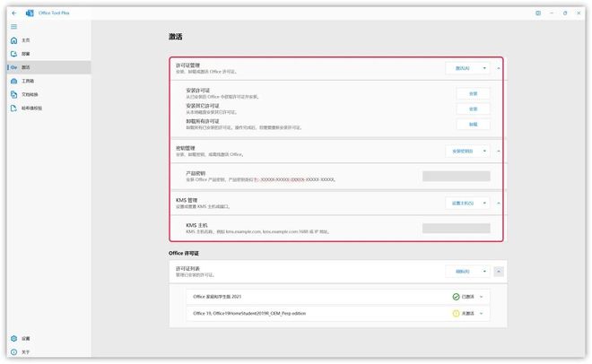The height and width of the screenshot is (364, 592).
Task: Click 卸载 button for 卸载所有许可证
Action: click(473, 125)
